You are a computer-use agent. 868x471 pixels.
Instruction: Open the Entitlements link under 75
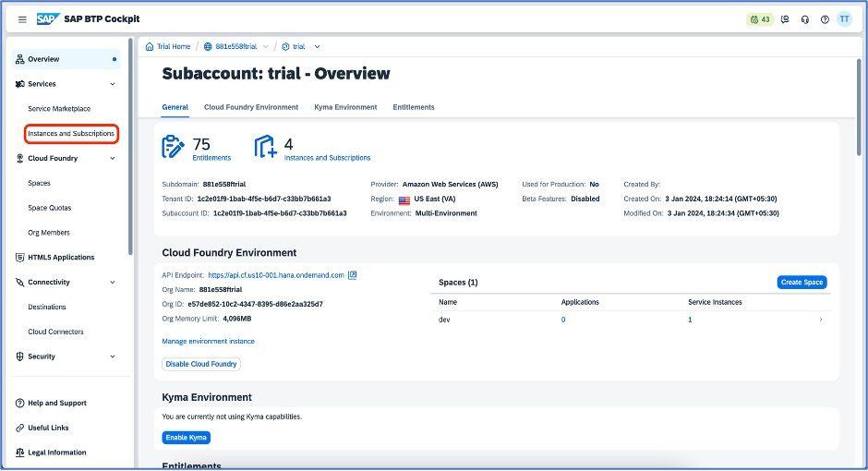pyautogui.click(x=211, y=158)
